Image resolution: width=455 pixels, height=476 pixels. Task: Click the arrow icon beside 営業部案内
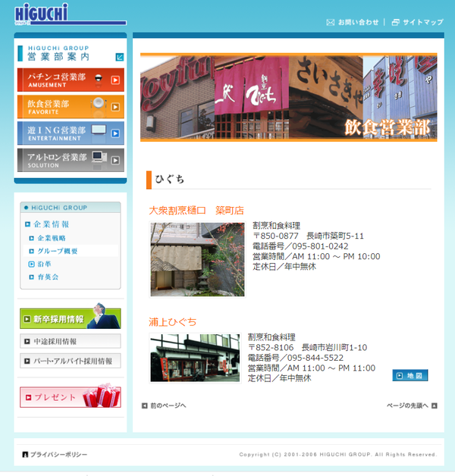[x=120, y=57]
